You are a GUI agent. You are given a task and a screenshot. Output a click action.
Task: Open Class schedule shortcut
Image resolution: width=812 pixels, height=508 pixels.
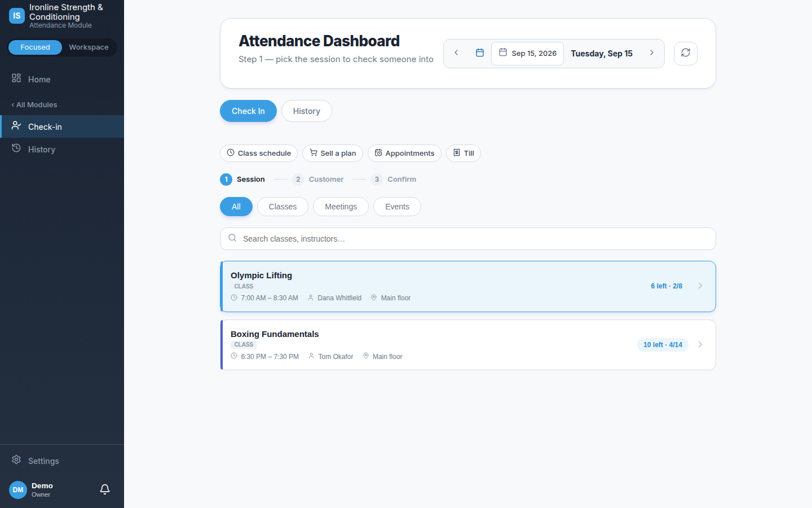259,153
